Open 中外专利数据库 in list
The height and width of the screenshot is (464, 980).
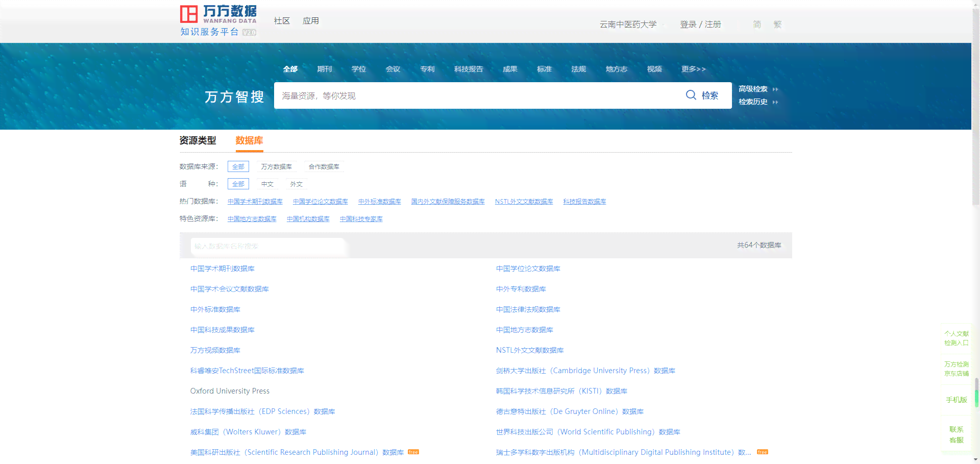521,289
